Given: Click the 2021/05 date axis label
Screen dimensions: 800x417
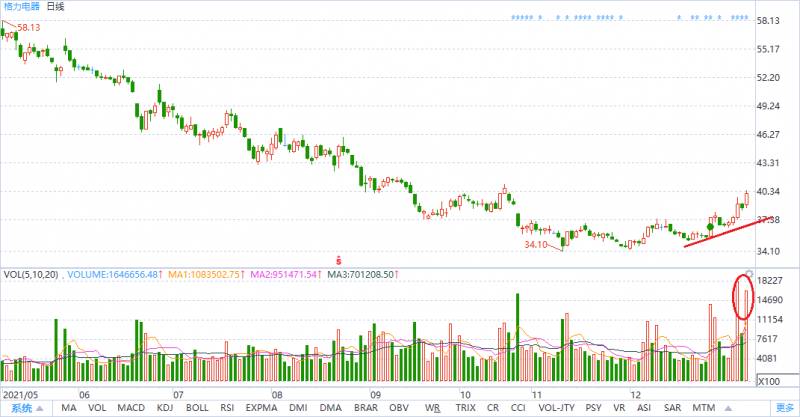Looking at the screenshot, I should (x=20, y=395).
